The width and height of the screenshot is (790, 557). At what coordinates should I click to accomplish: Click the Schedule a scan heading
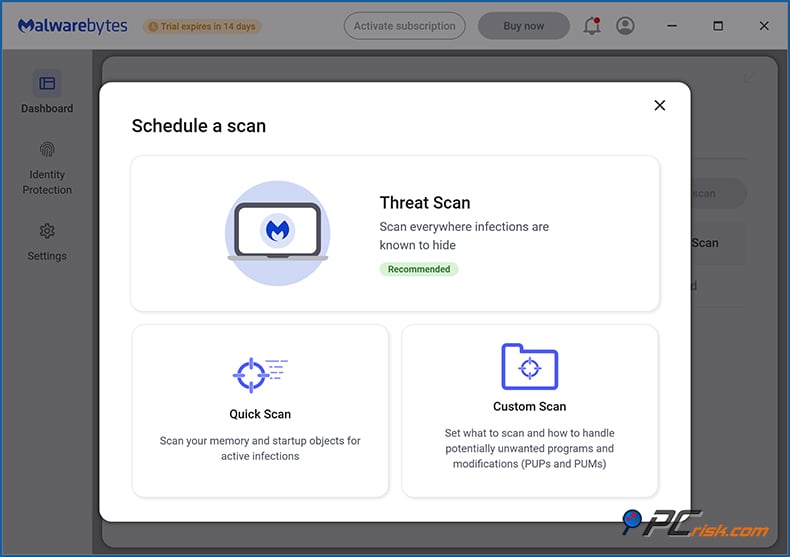199,126
